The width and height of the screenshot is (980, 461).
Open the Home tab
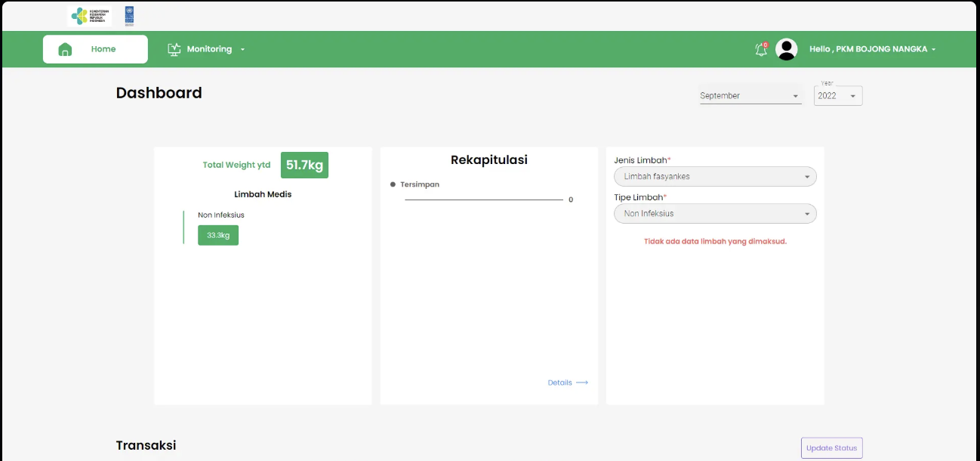click(95, 49)
